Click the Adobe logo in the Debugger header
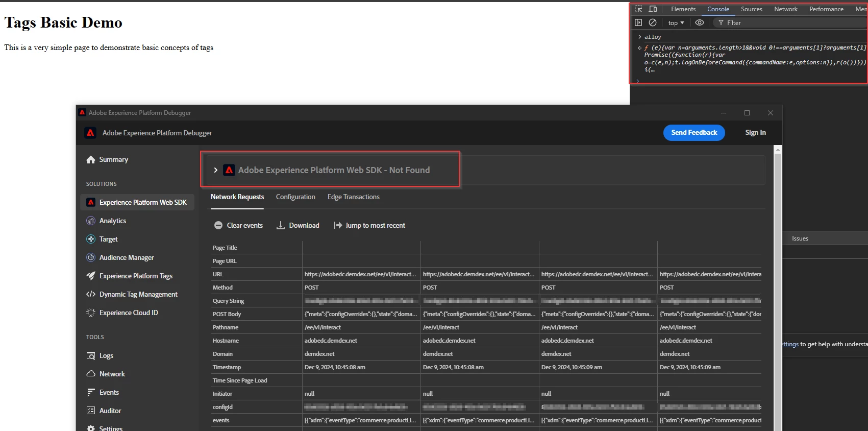Screen dimensions: 868x431 [x=90, y=133]
